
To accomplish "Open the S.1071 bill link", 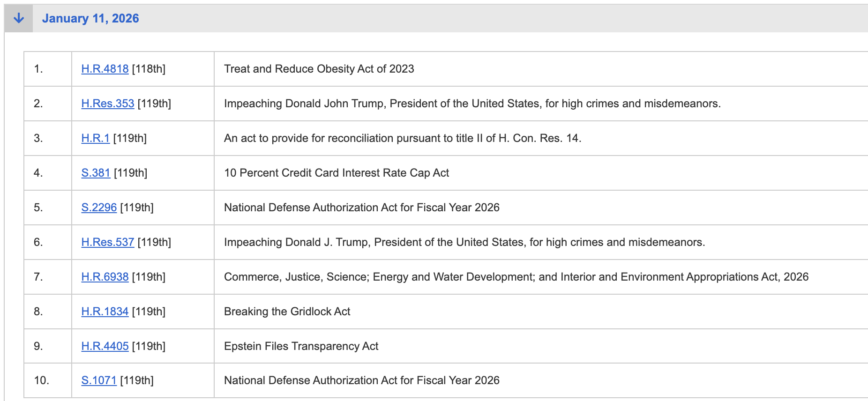I will click(x=99, y=380).
